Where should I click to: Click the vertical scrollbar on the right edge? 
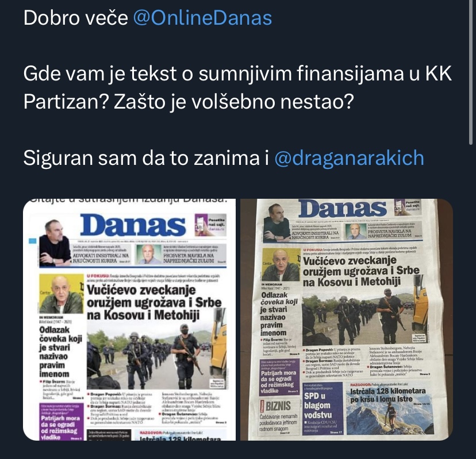471,72
